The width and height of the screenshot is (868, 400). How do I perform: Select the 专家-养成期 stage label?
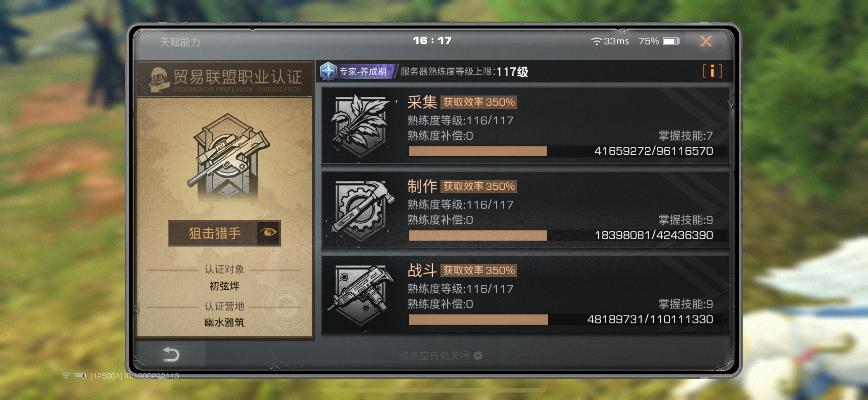click(x=363, y=71)
